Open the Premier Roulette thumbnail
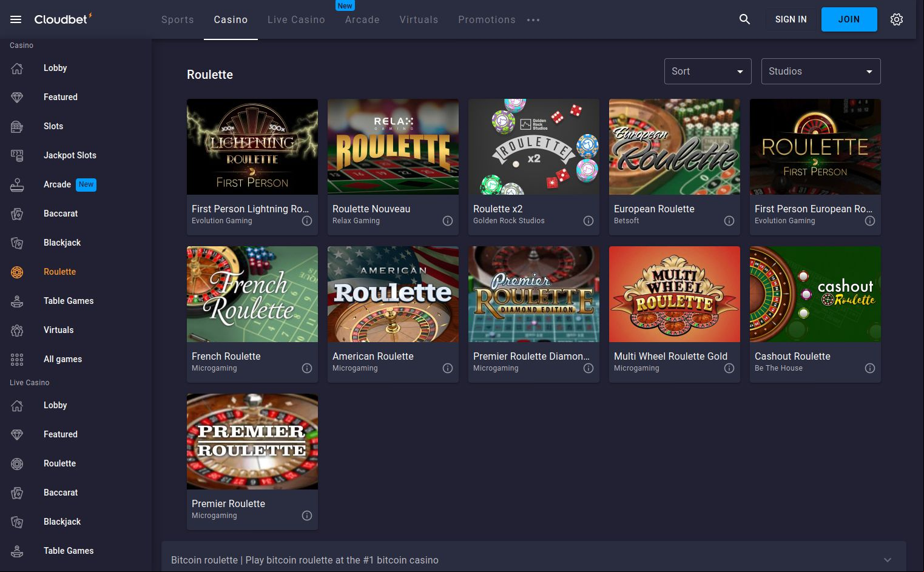This screenshot has height=572, width=924. (x=252, y=442)
